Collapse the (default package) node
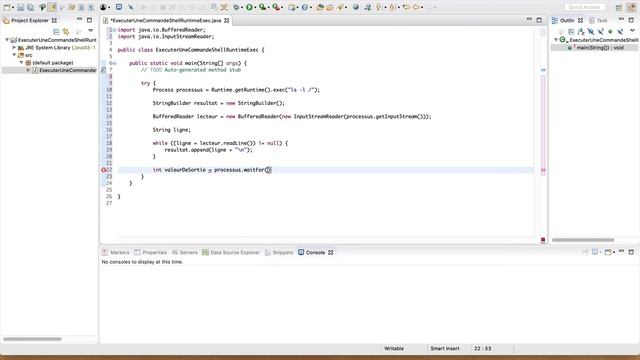Viewport: 640px width, 360px height. [22, 62]
